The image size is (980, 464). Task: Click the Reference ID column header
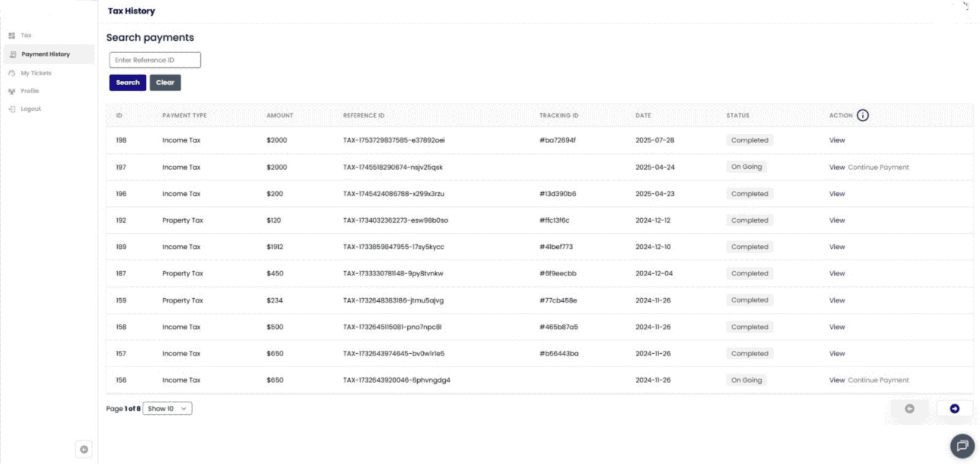(364, 116)
